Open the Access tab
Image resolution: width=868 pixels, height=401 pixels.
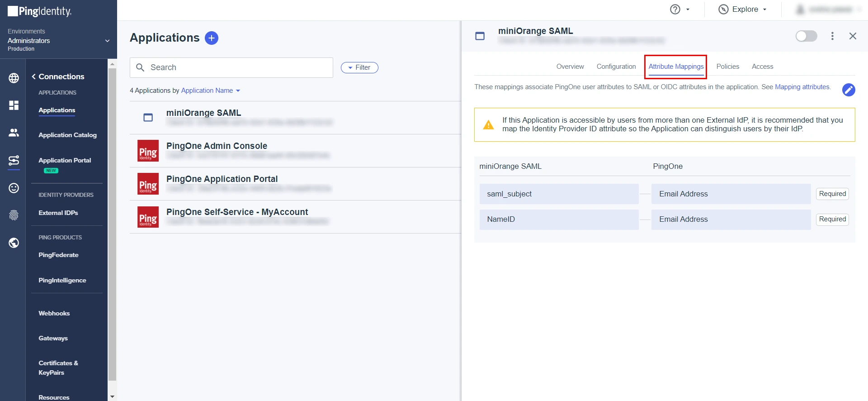click(762, 67)
